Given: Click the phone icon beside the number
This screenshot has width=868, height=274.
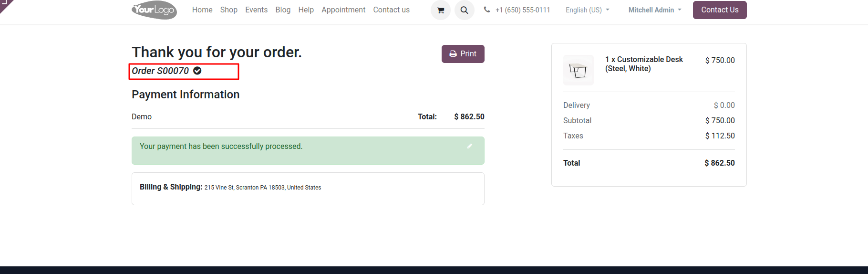Looking at the screenshot, I should click(486, 10).
